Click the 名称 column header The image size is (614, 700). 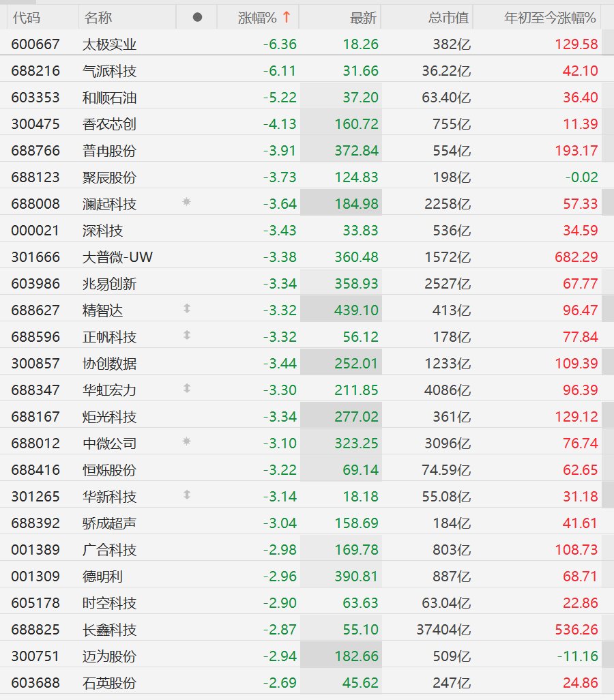point(98,18)
